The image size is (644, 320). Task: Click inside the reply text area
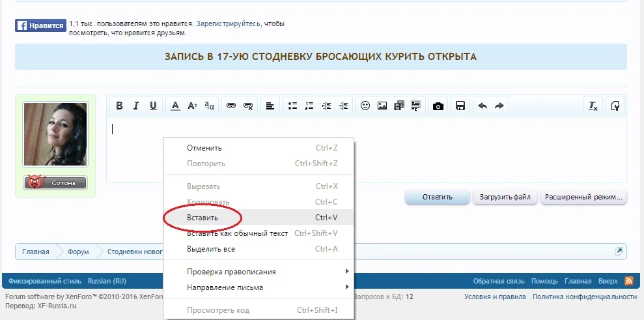click(x=367, y=150)
